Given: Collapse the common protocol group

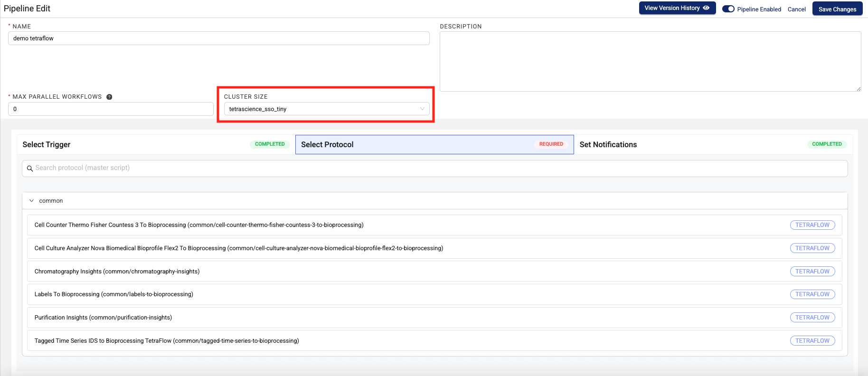Looking at the screenshot, I should point(32,201).
